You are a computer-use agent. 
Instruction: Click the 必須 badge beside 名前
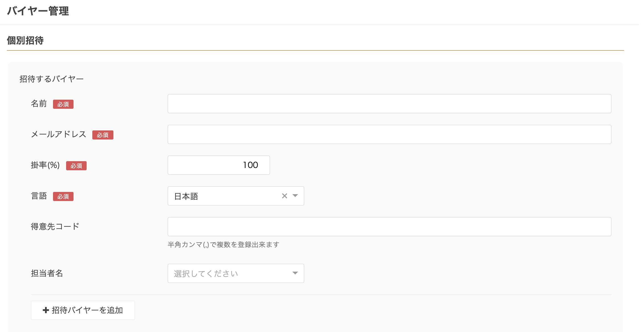63,104
